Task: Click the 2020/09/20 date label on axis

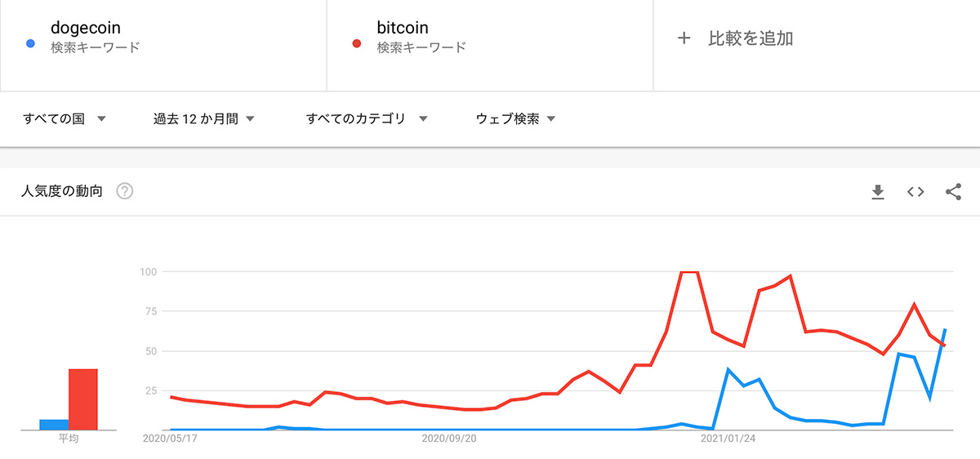Action: click(449, 439)
